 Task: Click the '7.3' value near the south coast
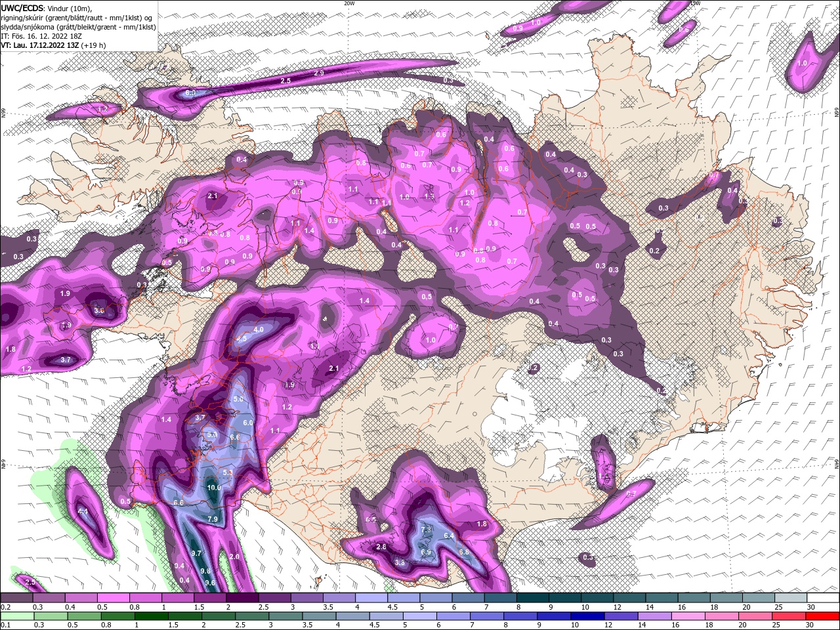click(x=425, y=529)
